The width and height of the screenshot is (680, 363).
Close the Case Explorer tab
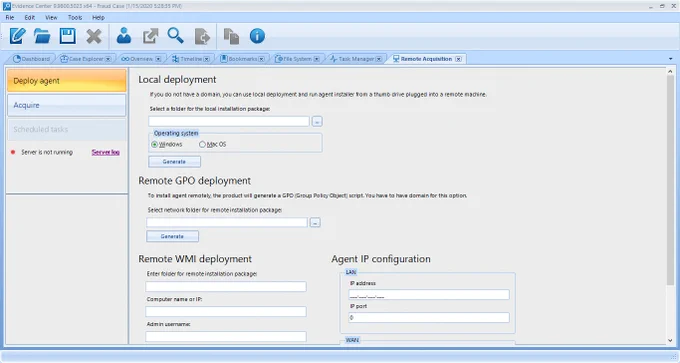108,59
